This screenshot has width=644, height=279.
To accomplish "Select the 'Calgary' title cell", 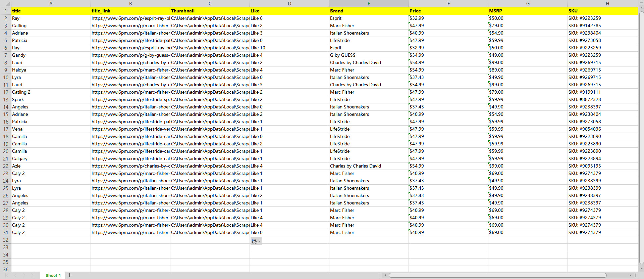I will pyautogui.click(x=51, y=158).
